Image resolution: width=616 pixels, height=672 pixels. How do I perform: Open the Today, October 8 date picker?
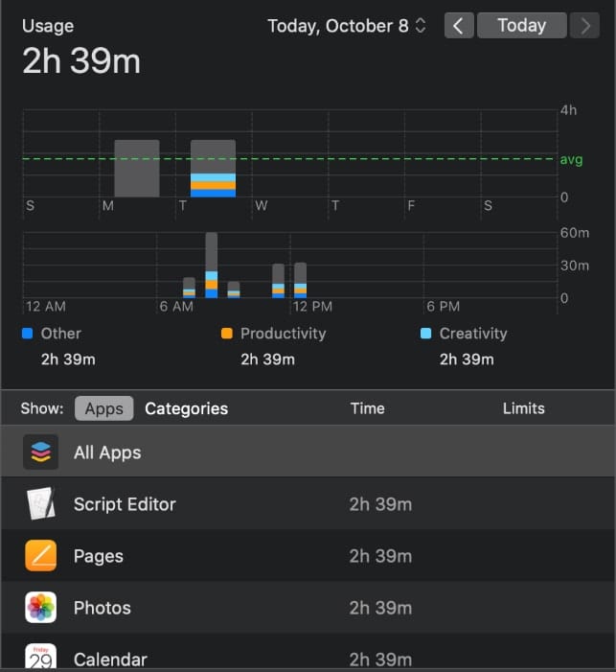pos(347,26)
